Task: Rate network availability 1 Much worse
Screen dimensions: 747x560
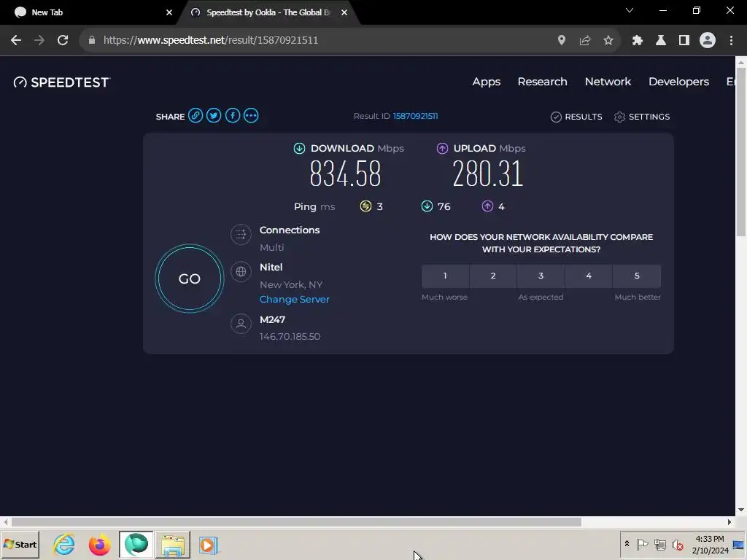Action: point(445,276)
